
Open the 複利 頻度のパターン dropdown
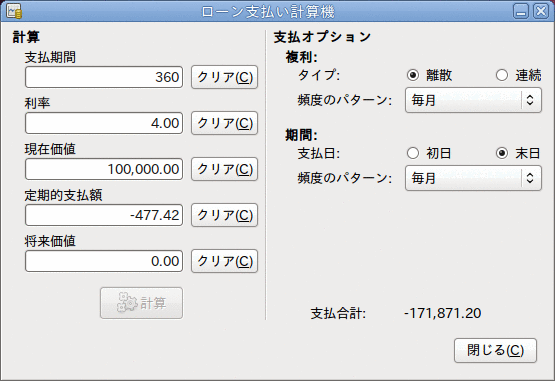coord(473,100)
